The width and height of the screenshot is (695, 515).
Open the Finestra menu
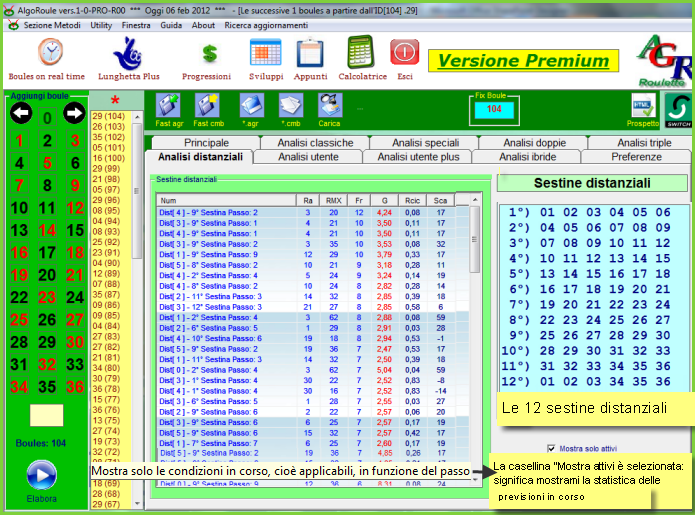click(136, 25)
